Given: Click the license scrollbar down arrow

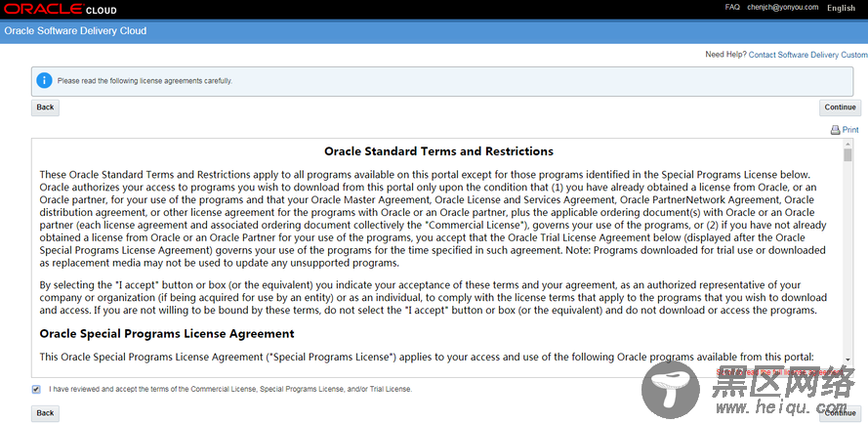Looking at the screenshot, I should (847, 360).
